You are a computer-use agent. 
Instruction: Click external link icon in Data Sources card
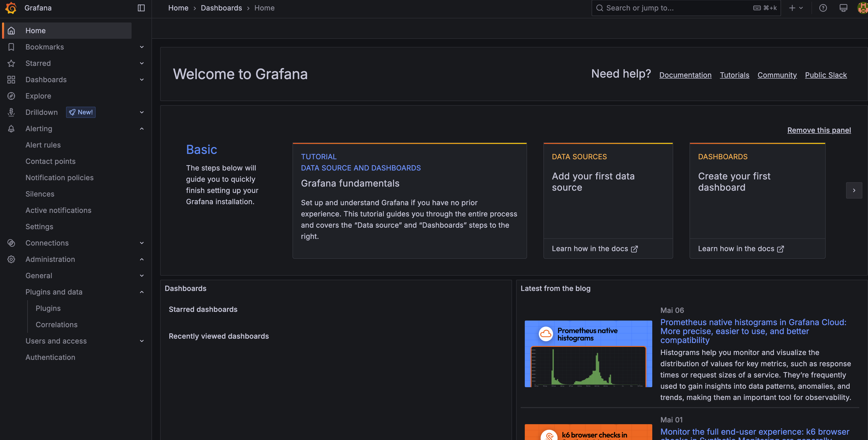coord(634,249)
